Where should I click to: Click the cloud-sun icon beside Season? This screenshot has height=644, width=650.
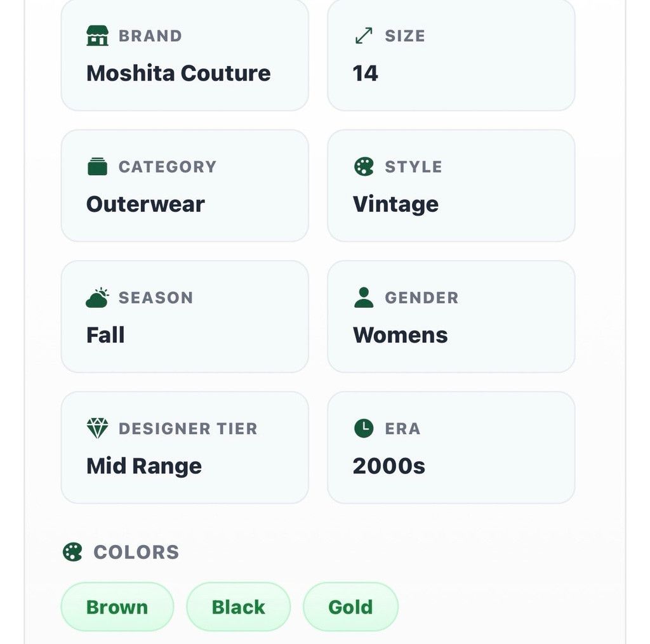coord(97,298)
